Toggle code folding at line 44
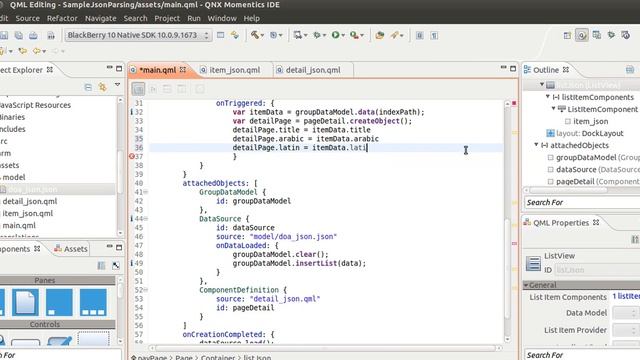 [146, 219]
